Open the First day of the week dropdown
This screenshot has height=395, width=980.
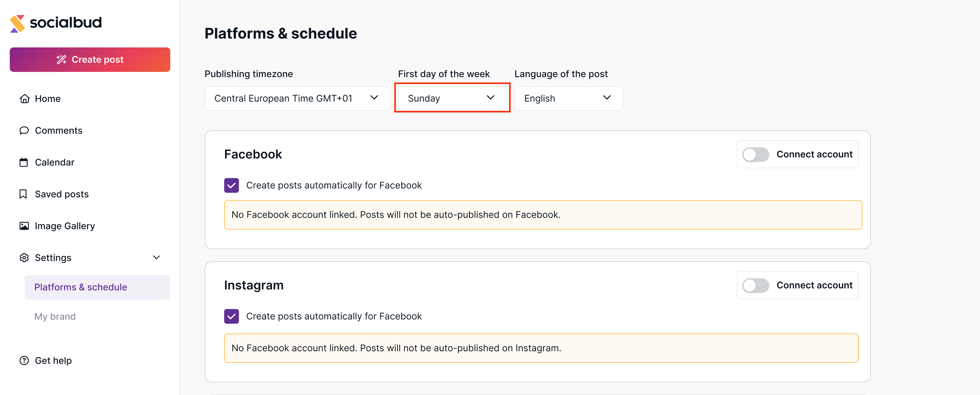(x=452, y=99)
